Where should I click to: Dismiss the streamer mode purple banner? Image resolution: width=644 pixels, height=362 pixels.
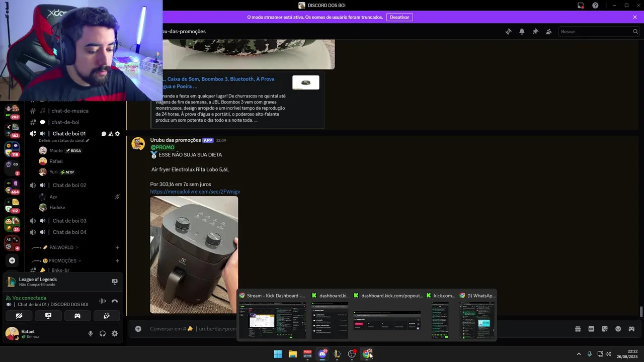[x=635, y=17]
